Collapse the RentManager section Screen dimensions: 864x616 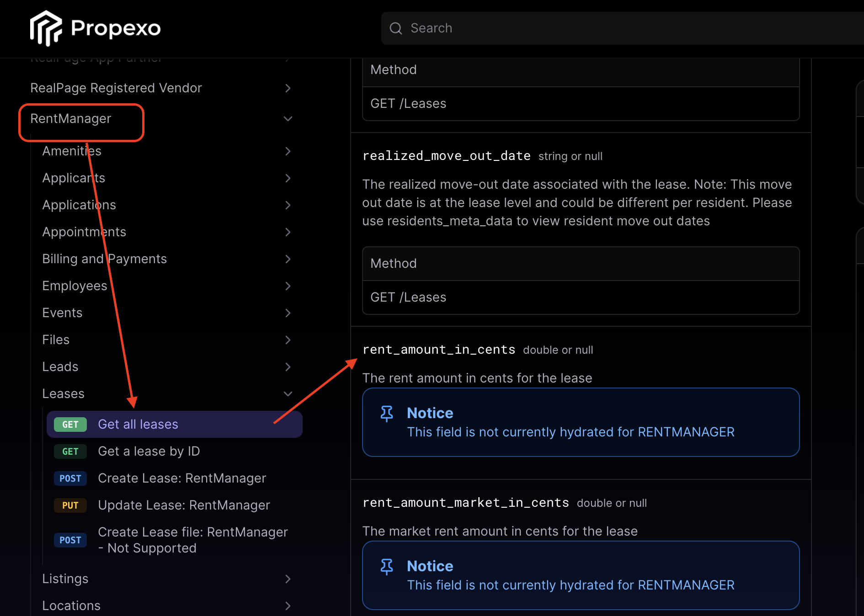[x=288, y=118]
